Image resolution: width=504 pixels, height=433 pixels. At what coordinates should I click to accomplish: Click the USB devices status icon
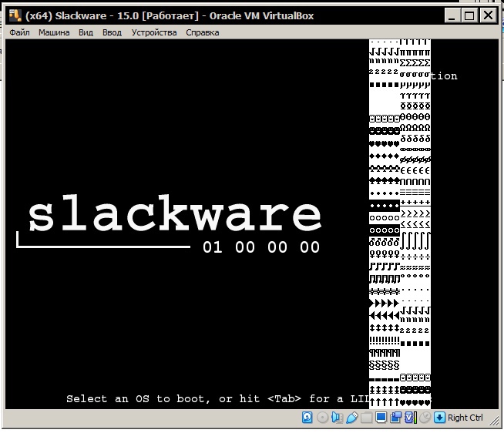(351, 418)
